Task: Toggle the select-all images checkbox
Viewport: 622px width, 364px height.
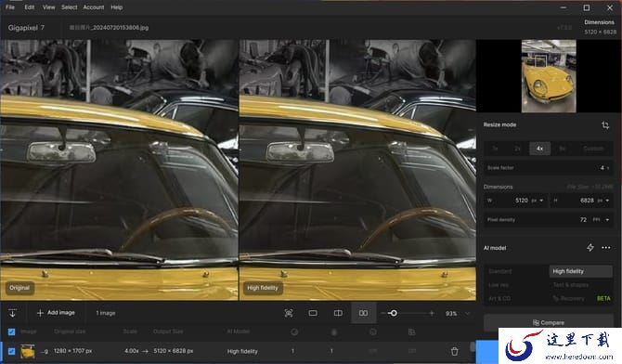Action: click(11, 331)
